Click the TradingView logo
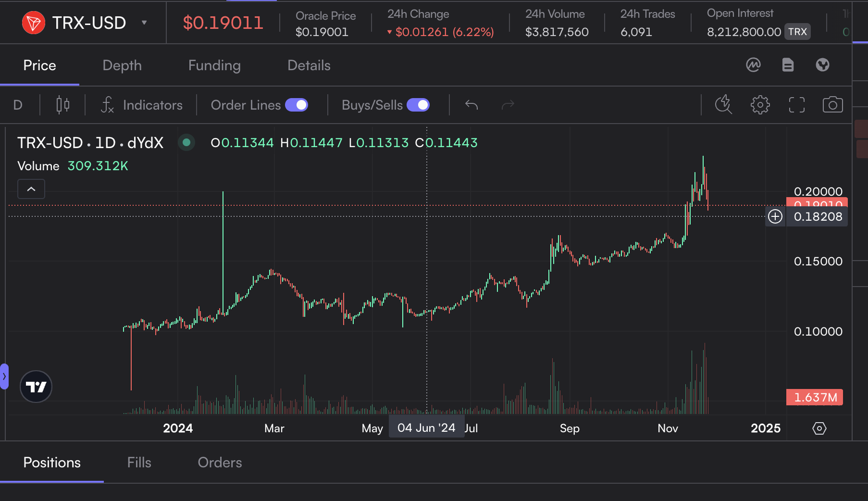The image size is (868, 501). [36, 387]
